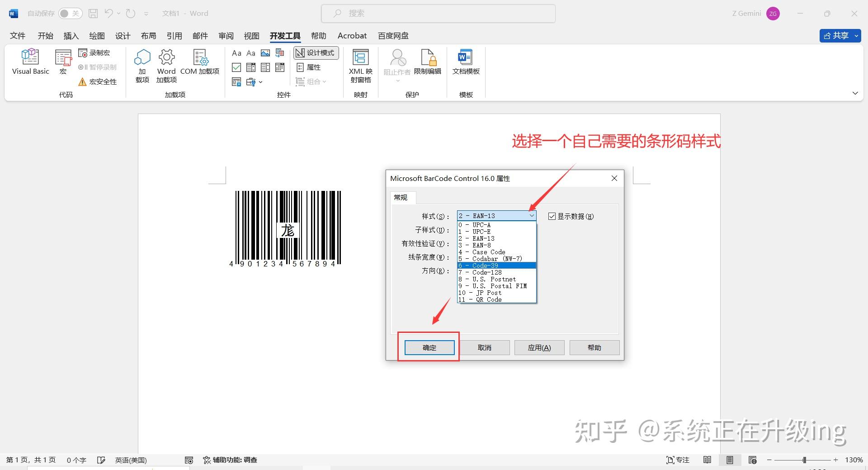Open the 文件 (File) menu
The image size is (868, 470).
(18, 36)
